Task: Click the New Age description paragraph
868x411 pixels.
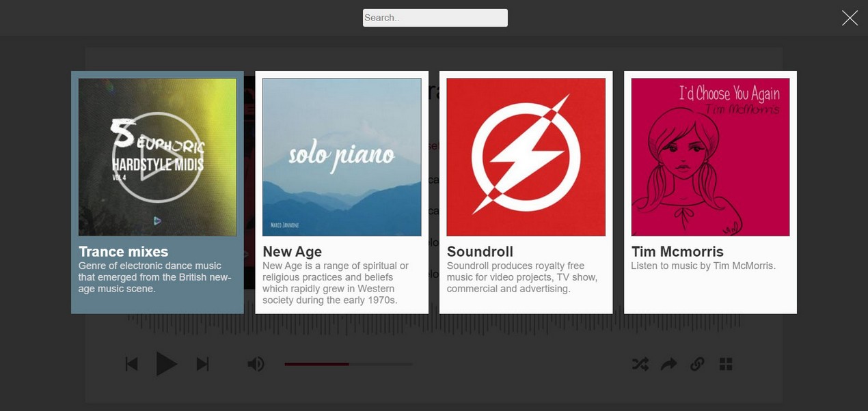Action: point(336,283)
